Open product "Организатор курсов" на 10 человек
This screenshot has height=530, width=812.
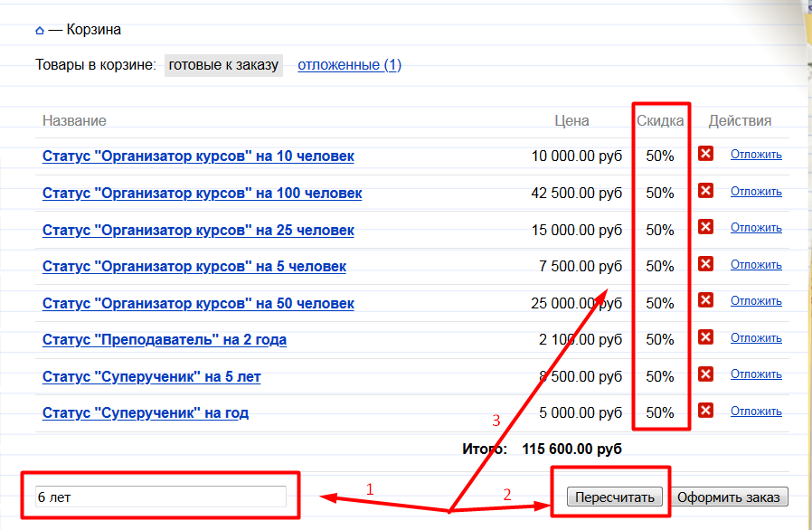[198, 156]
